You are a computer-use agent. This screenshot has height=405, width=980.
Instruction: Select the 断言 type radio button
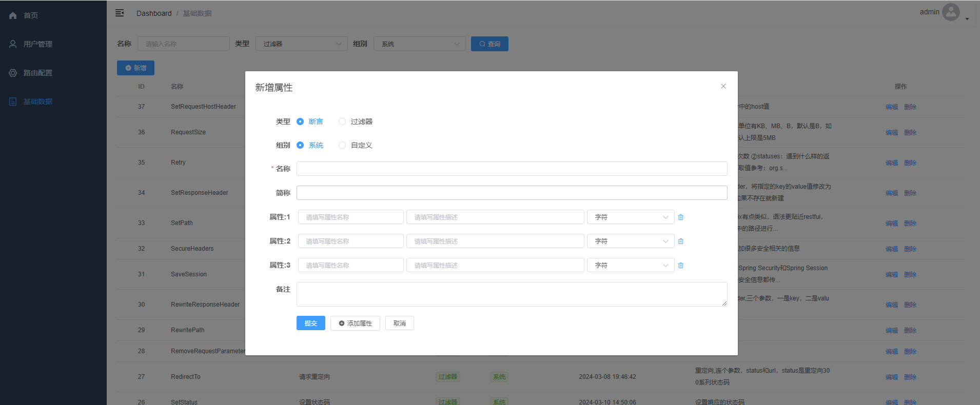coord(300,121)
